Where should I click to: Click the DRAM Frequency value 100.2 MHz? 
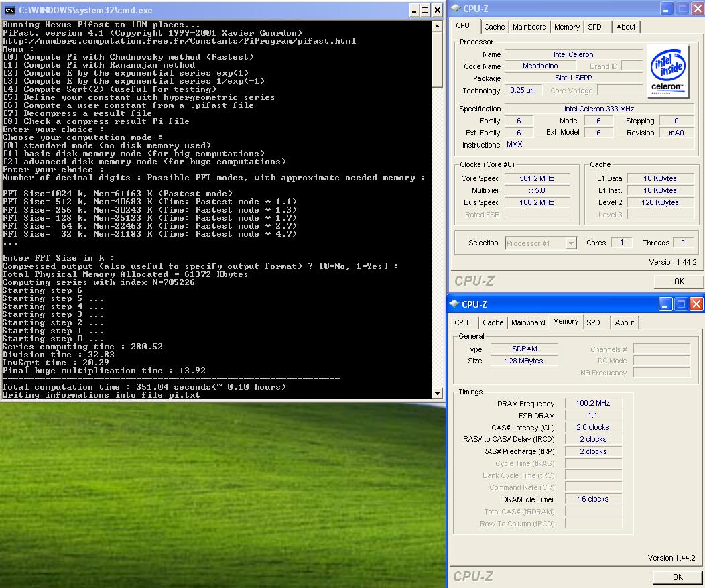coord(592,403)
